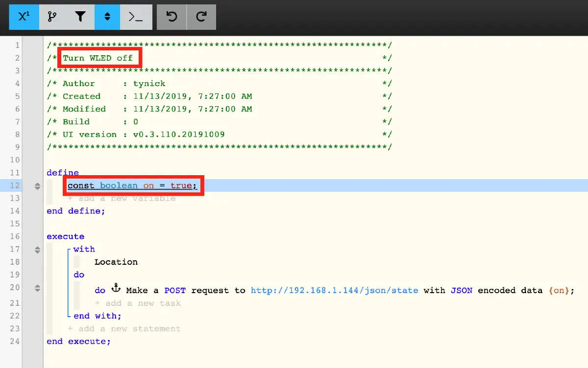This screenshot has width=588, height=368.
Task: Click '+ add a new variable'
Action: click(122, 198)
